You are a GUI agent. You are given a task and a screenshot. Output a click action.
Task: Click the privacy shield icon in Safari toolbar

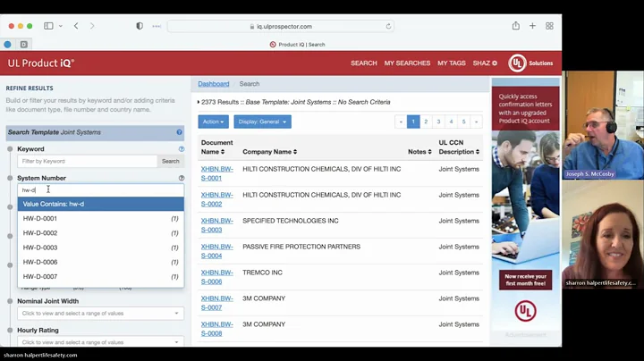[x=140, y=26]
